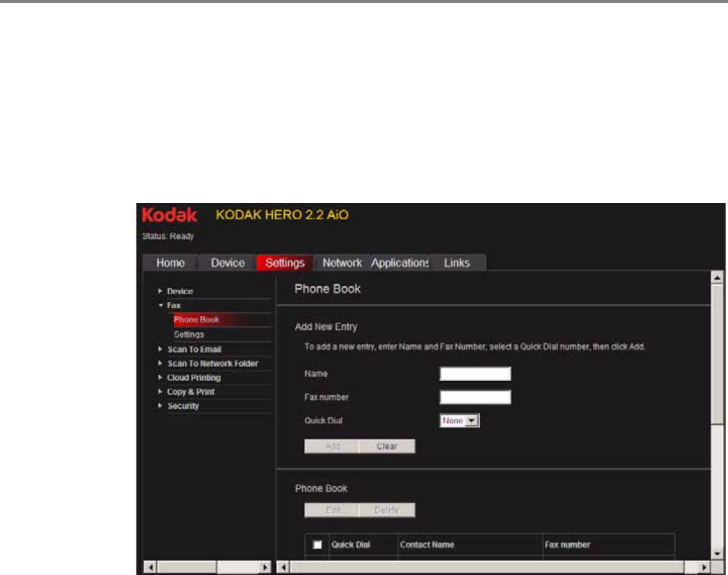Click the Quick Dial column header

pyautogui.click(x=351, y=545)
